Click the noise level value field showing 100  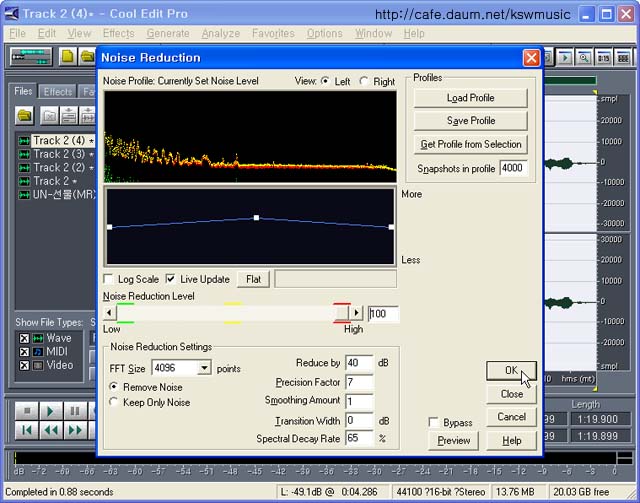(x=383, y=314)
